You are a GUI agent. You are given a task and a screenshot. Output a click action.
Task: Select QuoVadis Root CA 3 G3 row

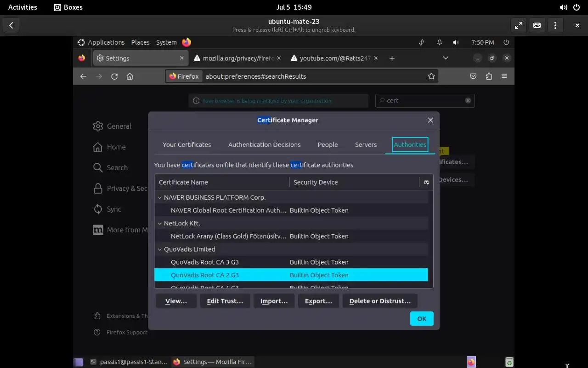click(x=291, y=262)
